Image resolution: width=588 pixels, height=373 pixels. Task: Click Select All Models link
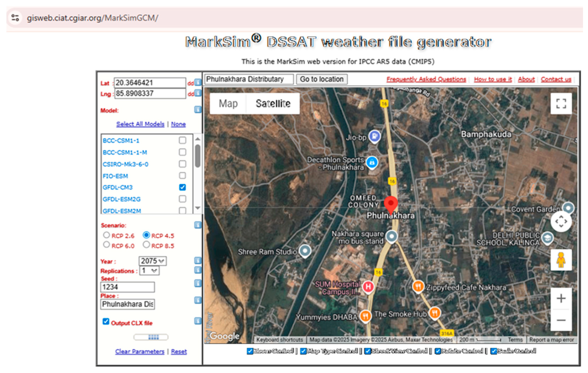coord(140,124)
